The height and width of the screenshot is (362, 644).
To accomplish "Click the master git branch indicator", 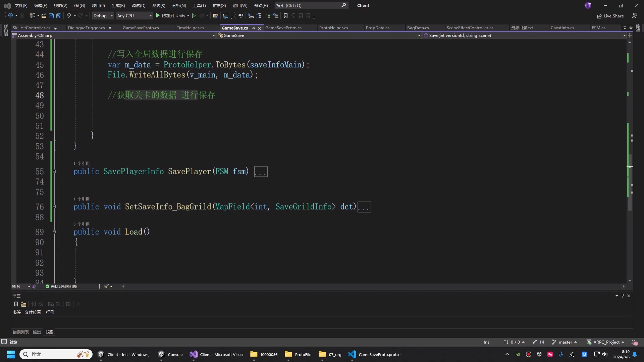I will point(565,342).
